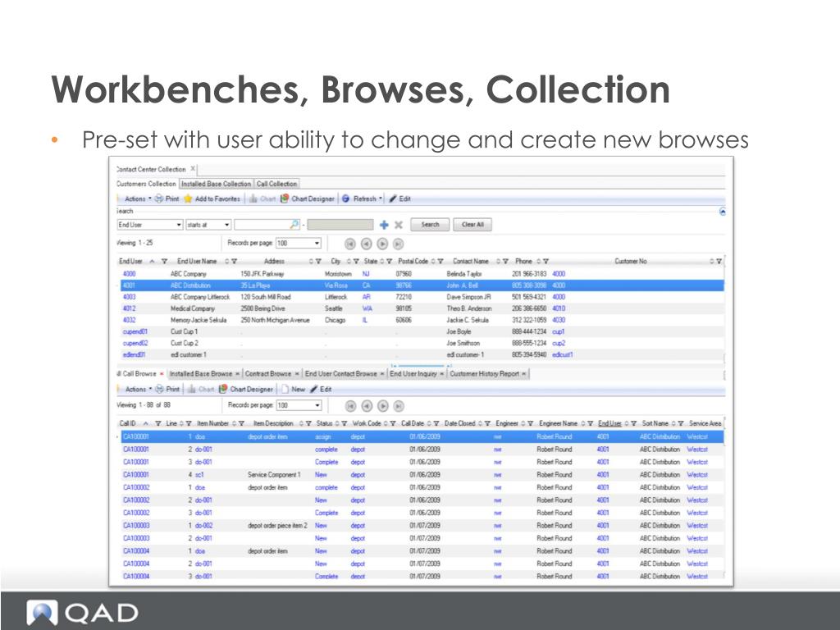Click the 'Memory Jackie Sekula' cell

point(199,321)
